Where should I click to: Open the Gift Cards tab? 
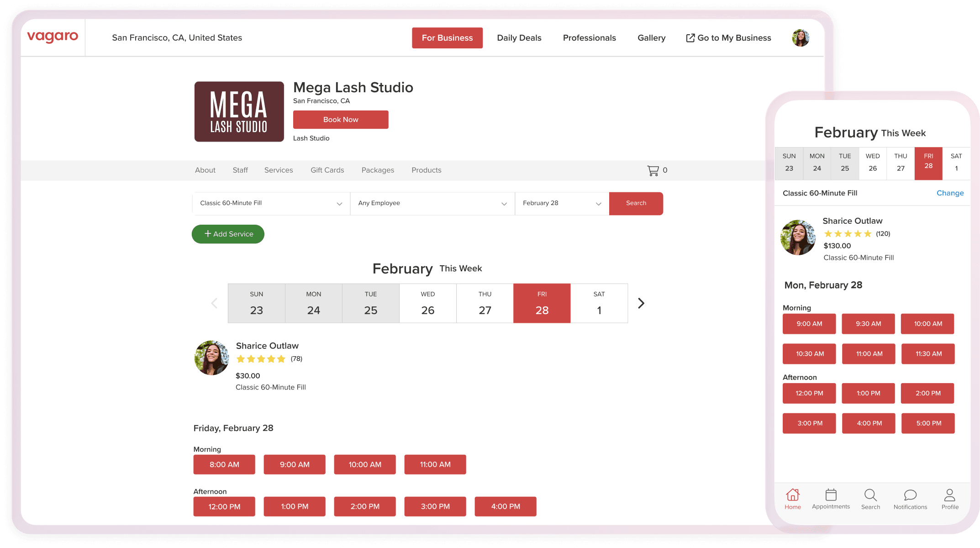pos(327,170)
